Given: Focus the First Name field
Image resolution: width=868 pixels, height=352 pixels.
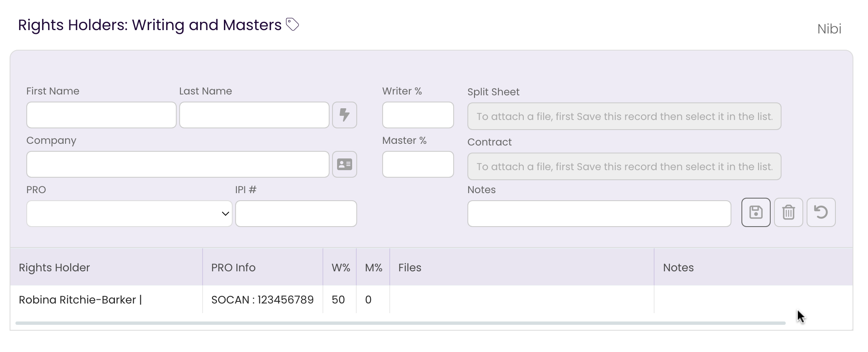Looking at the screenshot, I should [102, 115].
